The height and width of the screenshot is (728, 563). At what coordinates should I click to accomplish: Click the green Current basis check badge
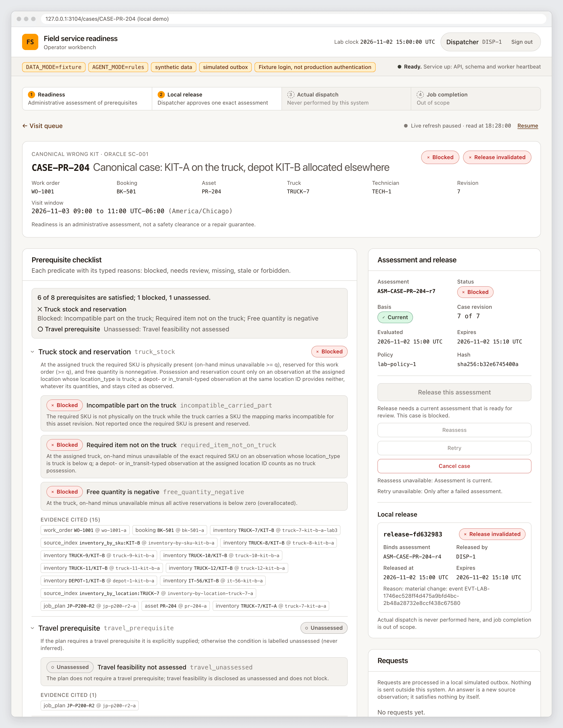[x=395, y=317]
